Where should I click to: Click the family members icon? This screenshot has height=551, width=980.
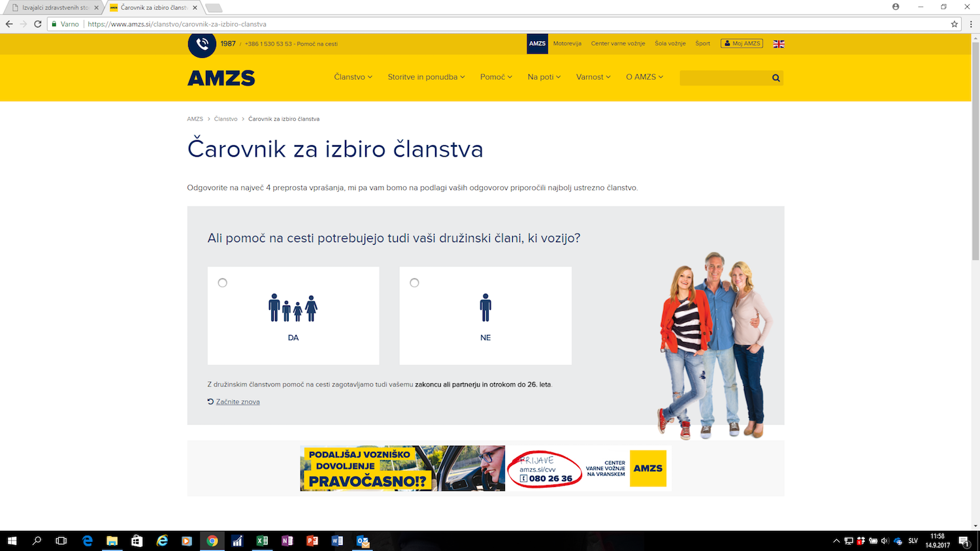293,307
